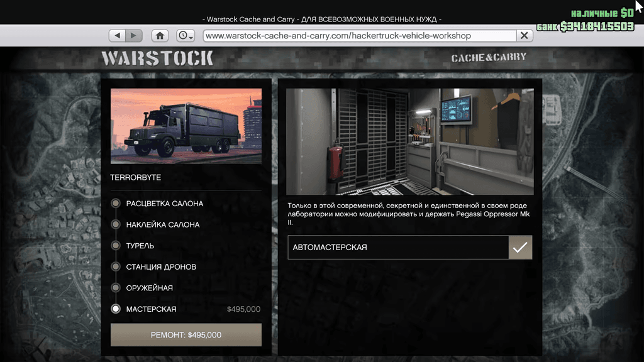Click the workshop interior preview image
This screenshot has height=362, width=644.
click(410, 141)
